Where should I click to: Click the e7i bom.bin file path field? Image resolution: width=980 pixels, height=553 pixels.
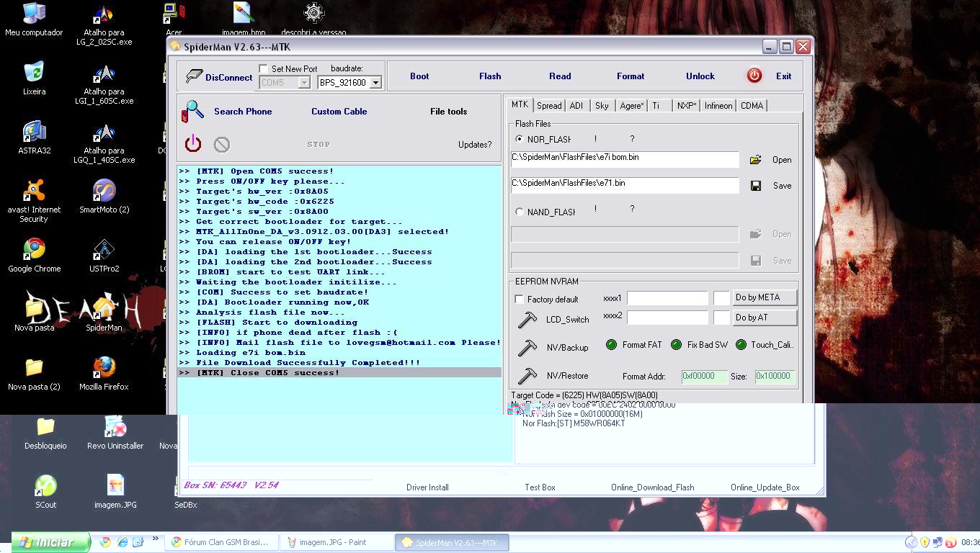click(x=625, y=160)
